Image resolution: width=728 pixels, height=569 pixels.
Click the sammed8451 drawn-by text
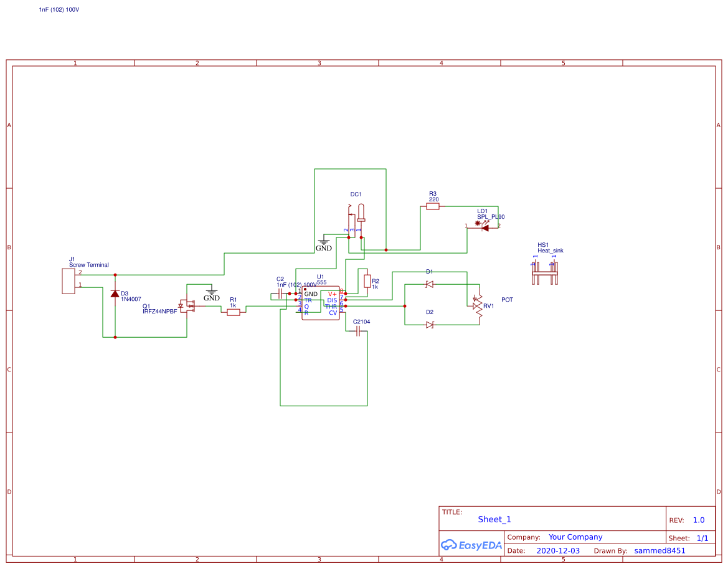[x=659, y=550]
